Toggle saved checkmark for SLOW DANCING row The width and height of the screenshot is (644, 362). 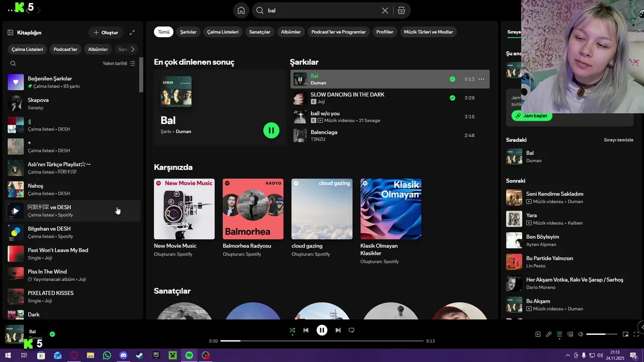pos(452,98)
